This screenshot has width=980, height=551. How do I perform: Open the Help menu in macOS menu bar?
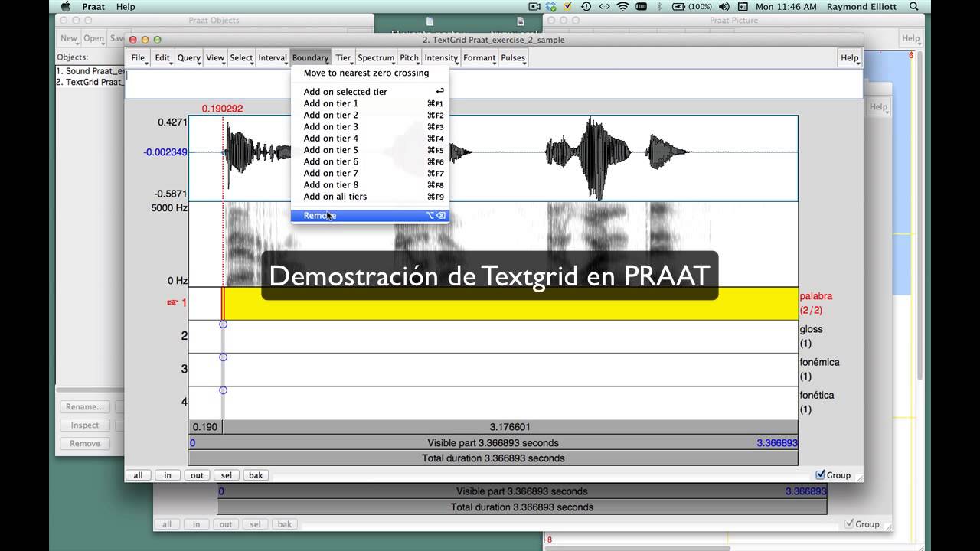tap(126, 6)
